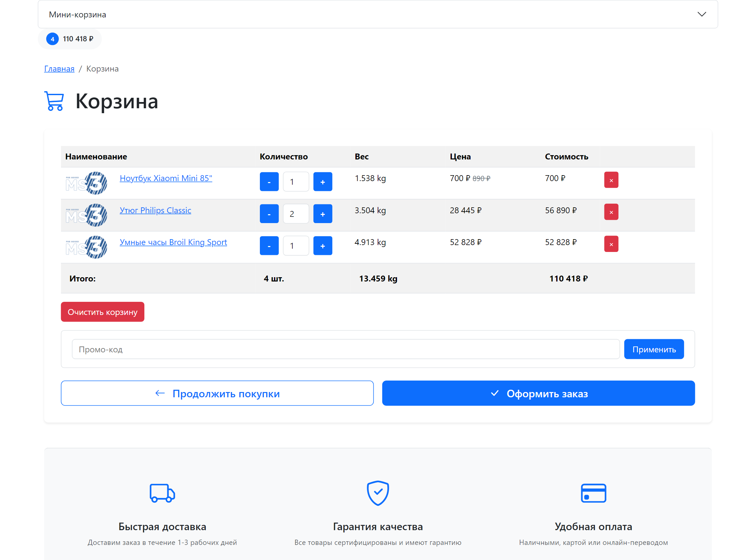Click the cost cell 56 890 ₽
The width and height of the screenshot is (756, 560).
click(561, 210)
